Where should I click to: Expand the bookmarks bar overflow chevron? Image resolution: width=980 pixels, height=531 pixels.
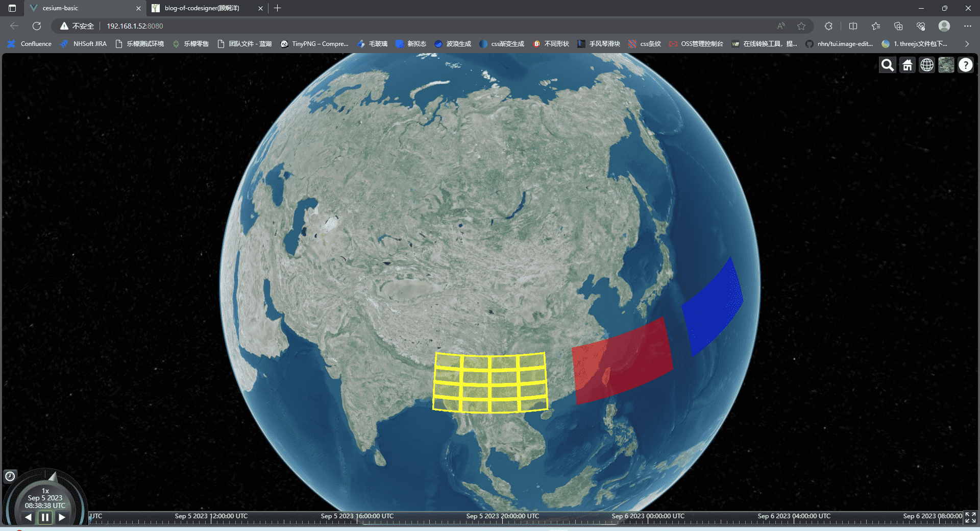pyautogui.click(x=967, y=44)
